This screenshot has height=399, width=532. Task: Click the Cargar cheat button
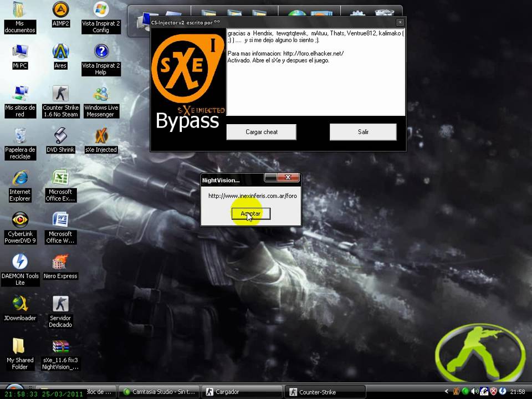(261, 132)
